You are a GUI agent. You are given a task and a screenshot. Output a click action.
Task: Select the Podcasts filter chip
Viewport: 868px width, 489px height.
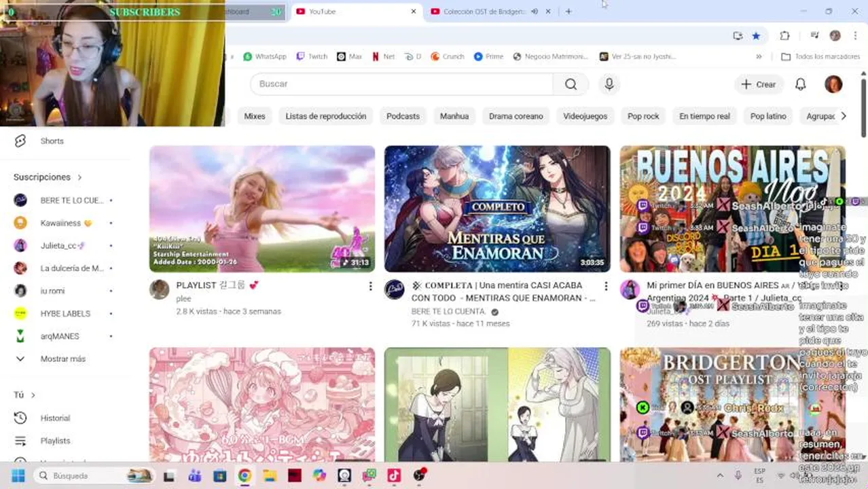pyautogui.click(x=403, y=116)
